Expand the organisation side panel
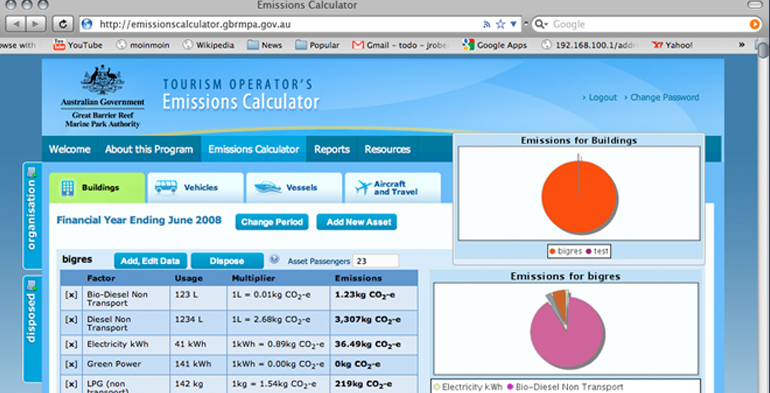The image size is (770, 393). [x=32, y=215]
